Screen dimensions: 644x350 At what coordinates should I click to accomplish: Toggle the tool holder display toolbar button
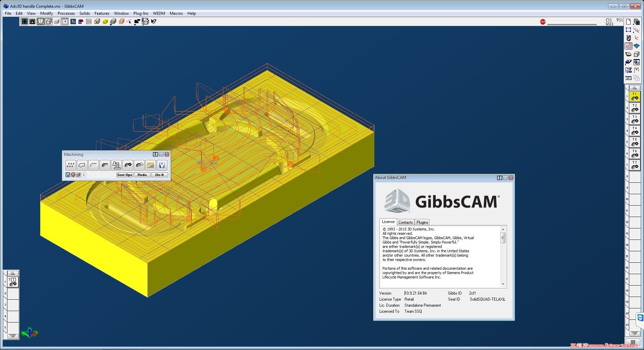click(41, 21)
